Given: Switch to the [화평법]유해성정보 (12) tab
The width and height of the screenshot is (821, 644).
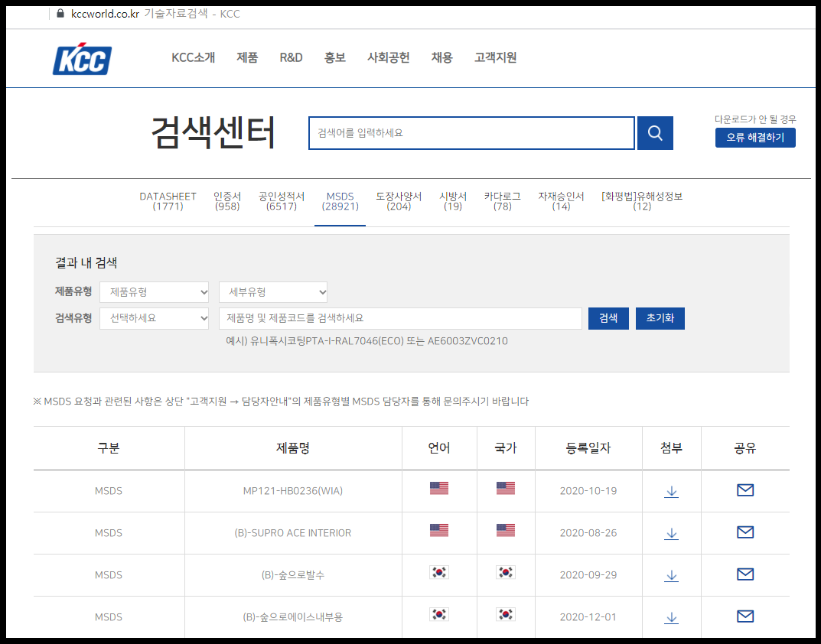Looking at the screenshot, I should [x=642, y=201].
